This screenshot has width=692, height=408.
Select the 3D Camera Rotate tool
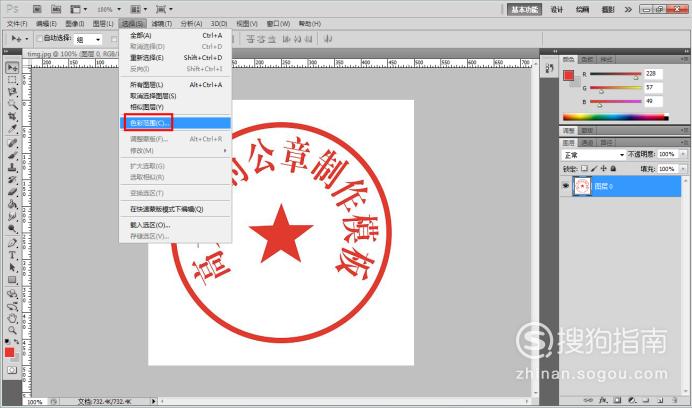pyautogui.click(x=12, y=306)
